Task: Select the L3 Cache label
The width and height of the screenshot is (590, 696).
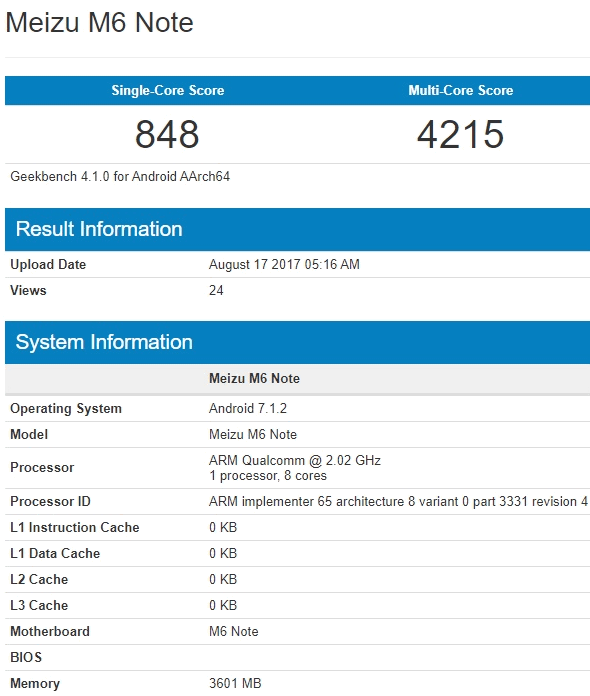Action: 39,605
